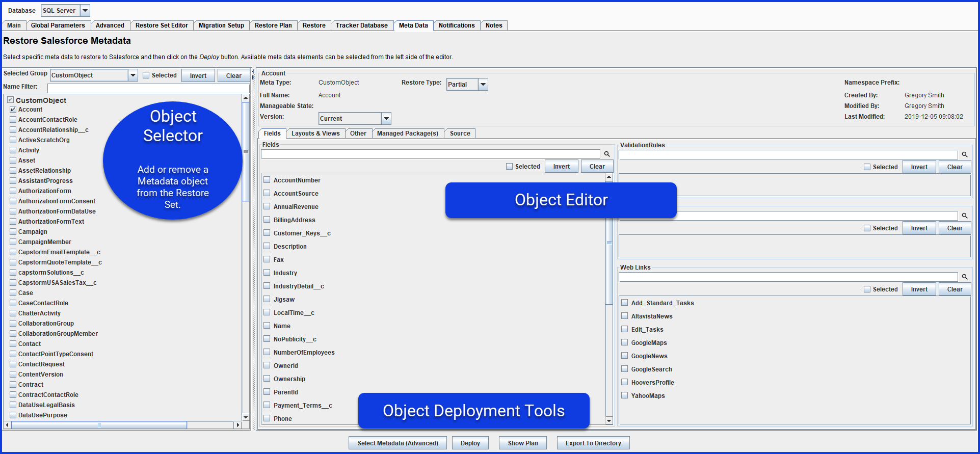This screenshot has width=980, height=454.
Task: Switch to Migration Setup tab
Action: pos(221,25)
